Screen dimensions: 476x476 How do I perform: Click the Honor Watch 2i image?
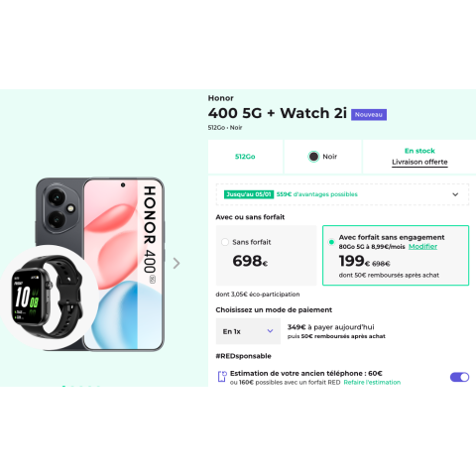(x=48, y=297)
